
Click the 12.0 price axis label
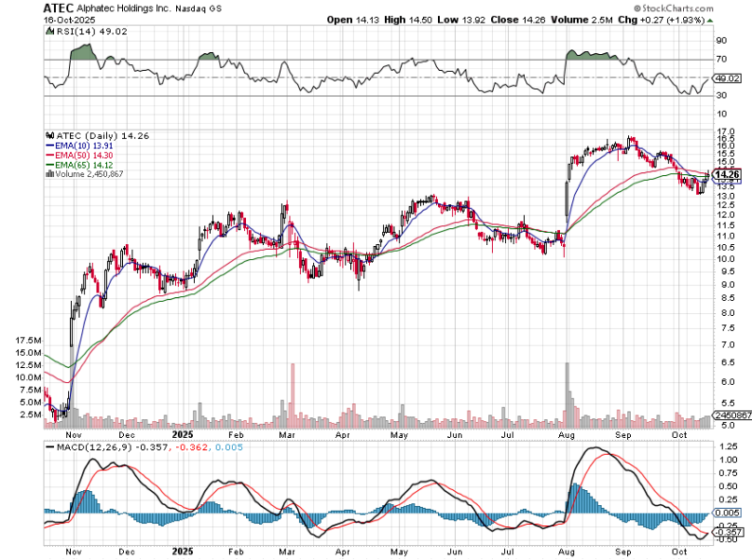[726, 215]
